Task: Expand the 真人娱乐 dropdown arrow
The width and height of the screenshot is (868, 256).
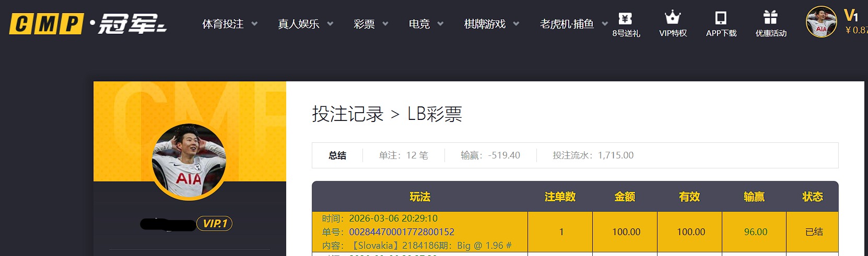Action: (330, 24)
